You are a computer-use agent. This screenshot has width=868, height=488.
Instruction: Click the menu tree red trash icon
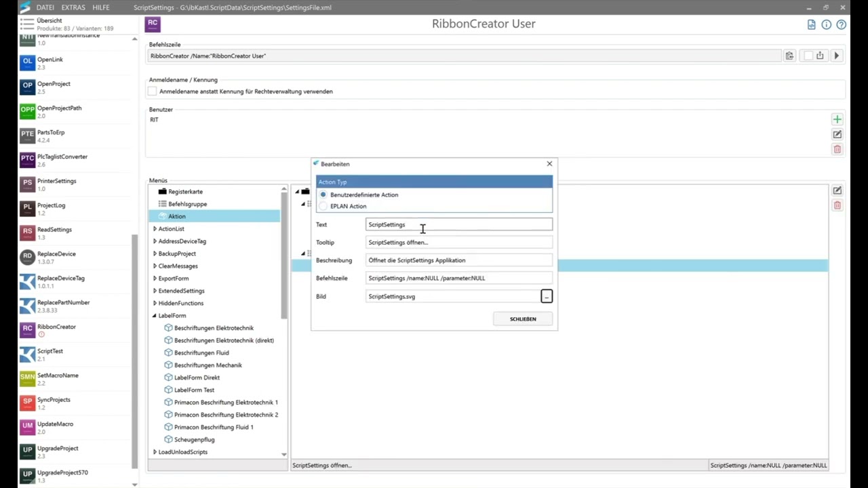point(837,205)
